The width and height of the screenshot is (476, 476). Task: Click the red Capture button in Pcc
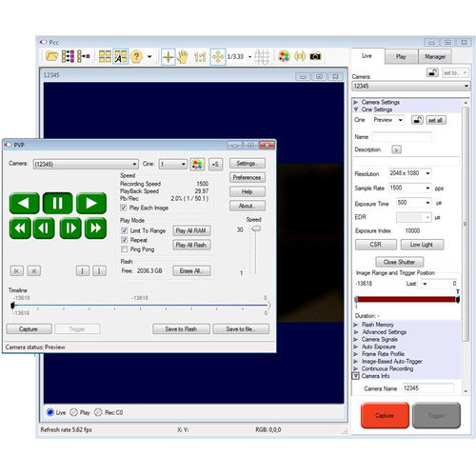coord(385,415)
